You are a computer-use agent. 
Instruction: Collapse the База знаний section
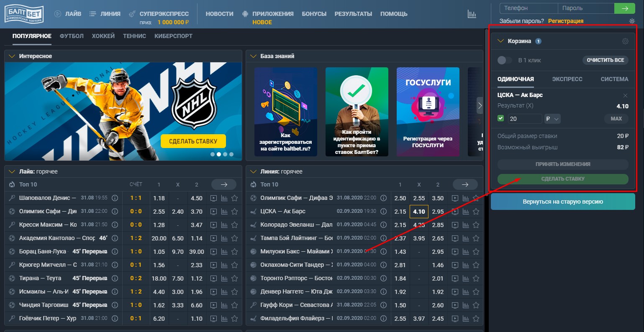[253, 56]
